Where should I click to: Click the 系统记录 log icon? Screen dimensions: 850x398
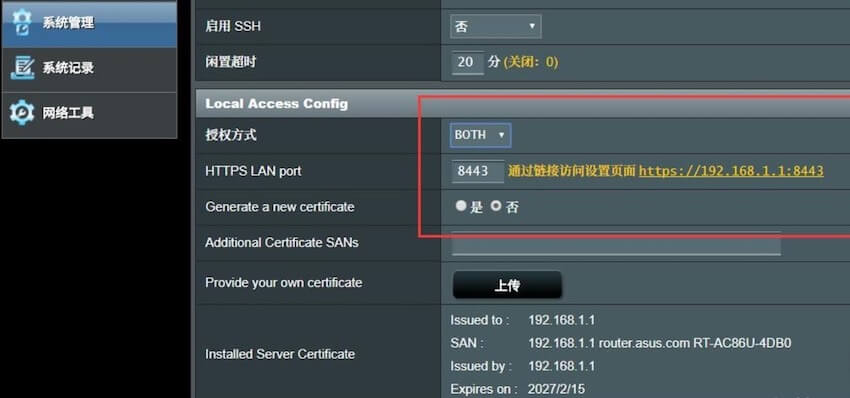[22, 67]
